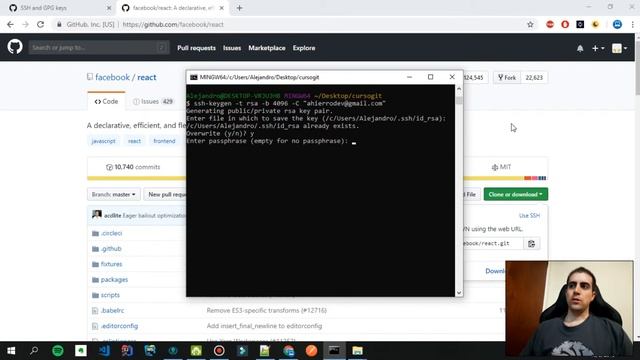Open Issues in GitHub header
The image size is (640, 360).
coord(232,48)
